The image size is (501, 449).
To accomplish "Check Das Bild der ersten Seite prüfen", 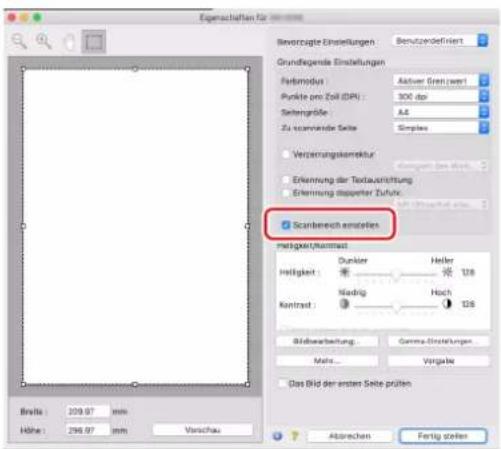I will [x=282, y=383].
